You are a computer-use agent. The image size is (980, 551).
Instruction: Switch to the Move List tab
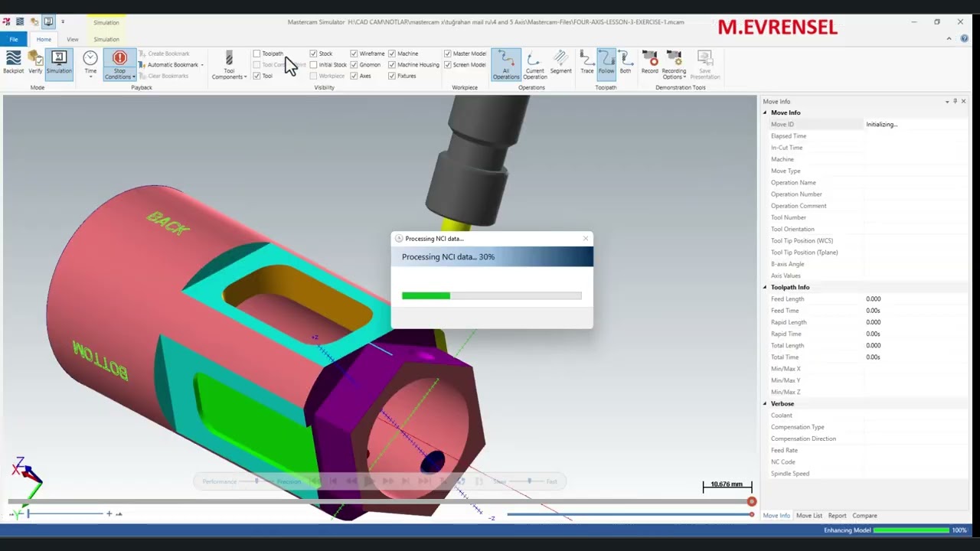click(x=808, y=516)
